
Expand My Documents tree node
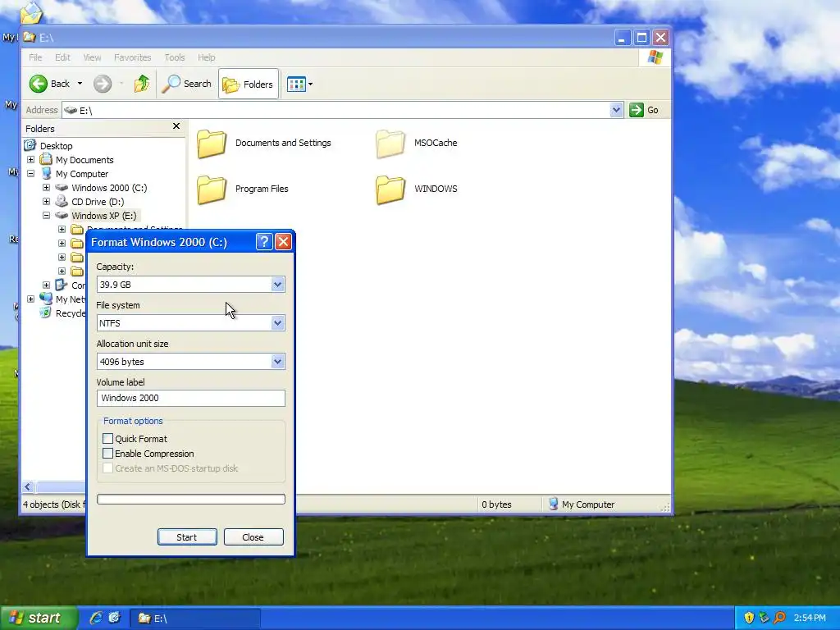point(30,160)
